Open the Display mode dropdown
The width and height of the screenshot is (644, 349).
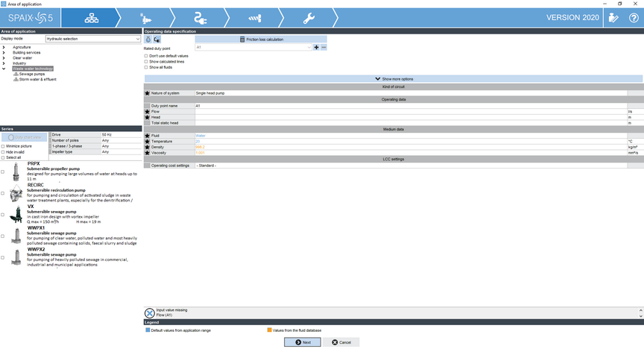[93, 39]
